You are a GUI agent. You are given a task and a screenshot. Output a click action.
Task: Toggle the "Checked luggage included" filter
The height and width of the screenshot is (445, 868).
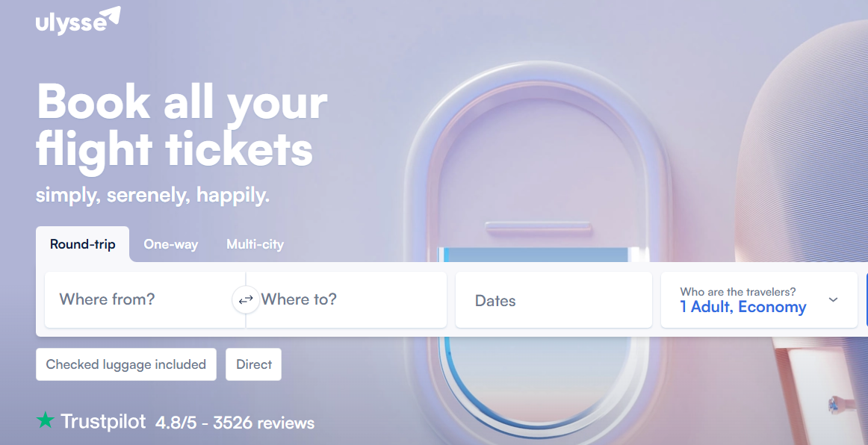[126, 364]
